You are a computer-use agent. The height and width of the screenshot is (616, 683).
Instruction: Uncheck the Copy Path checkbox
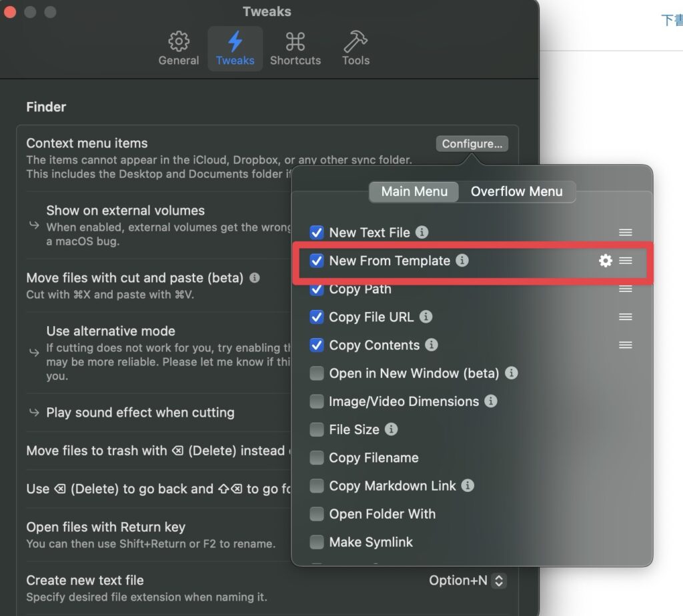click(x=317, y=289)
